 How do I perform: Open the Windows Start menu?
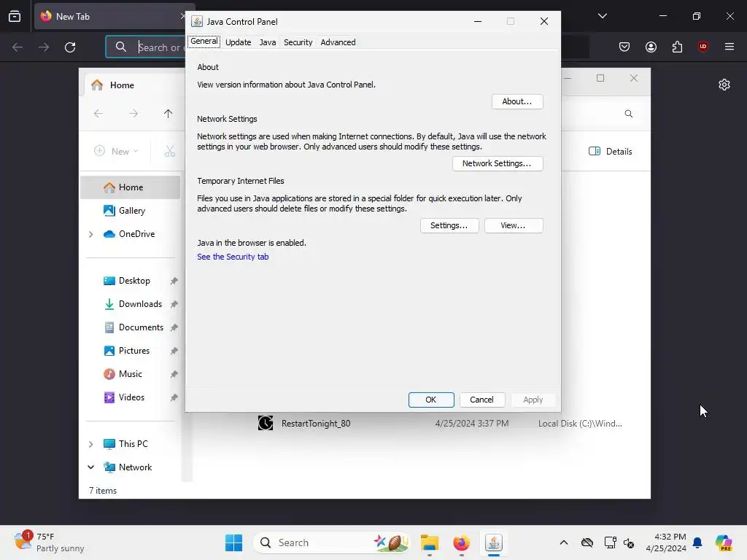tap(233, 542)
